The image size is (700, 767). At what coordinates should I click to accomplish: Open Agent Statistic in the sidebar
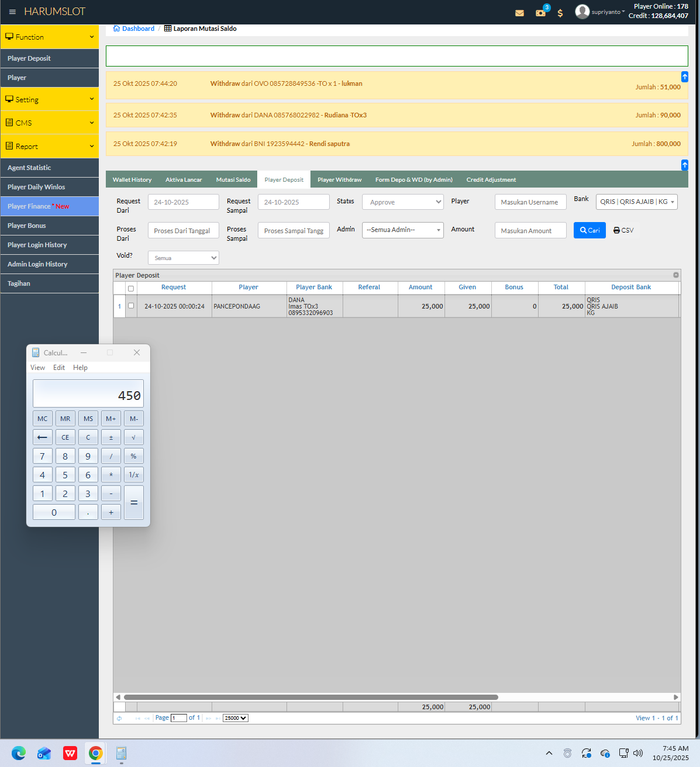(49, 168)
